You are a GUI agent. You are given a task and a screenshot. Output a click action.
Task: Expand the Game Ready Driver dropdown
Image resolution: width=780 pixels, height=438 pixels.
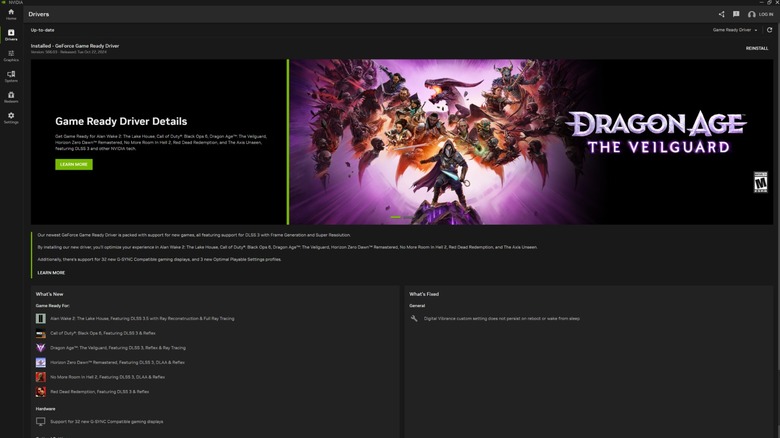pos(735,30)
